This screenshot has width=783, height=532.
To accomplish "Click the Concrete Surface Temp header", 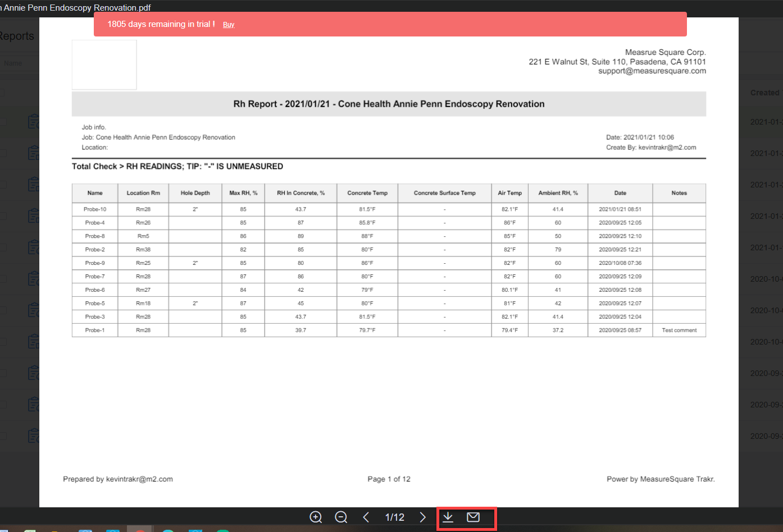I will pyautogui.click(x=444, y=193).
